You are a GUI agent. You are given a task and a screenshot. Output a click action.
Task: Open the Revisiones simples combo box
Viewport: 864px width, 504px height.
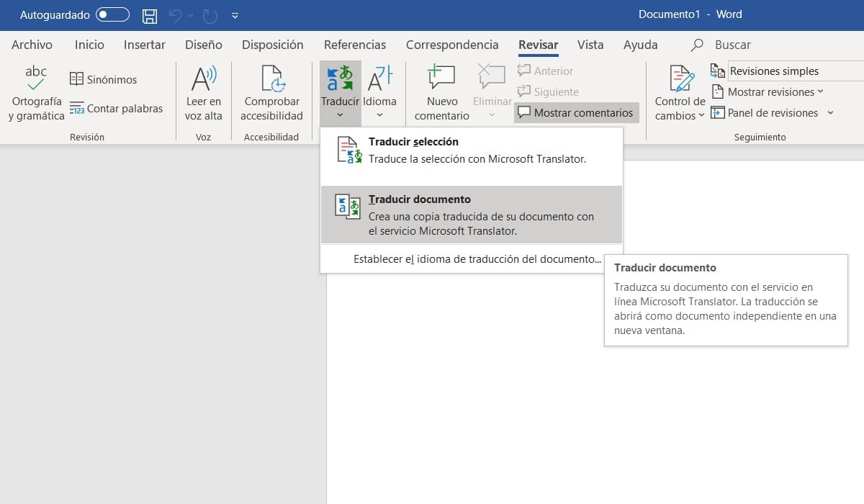tap(795, 71)
